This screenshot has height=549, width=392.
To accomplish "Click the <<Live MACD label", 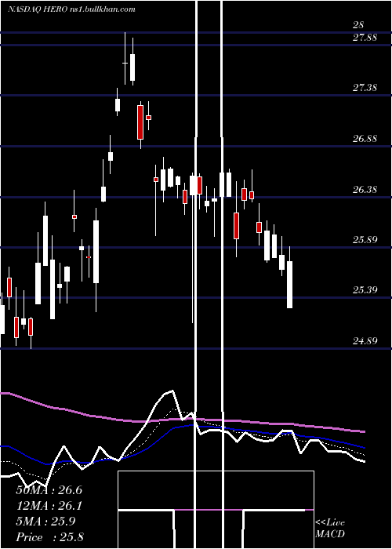I will coord(330,528).
